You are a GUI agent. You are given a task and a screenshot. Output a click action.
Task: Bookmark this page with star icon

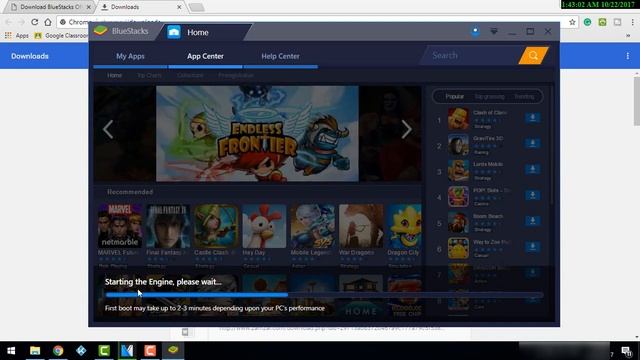572,22
